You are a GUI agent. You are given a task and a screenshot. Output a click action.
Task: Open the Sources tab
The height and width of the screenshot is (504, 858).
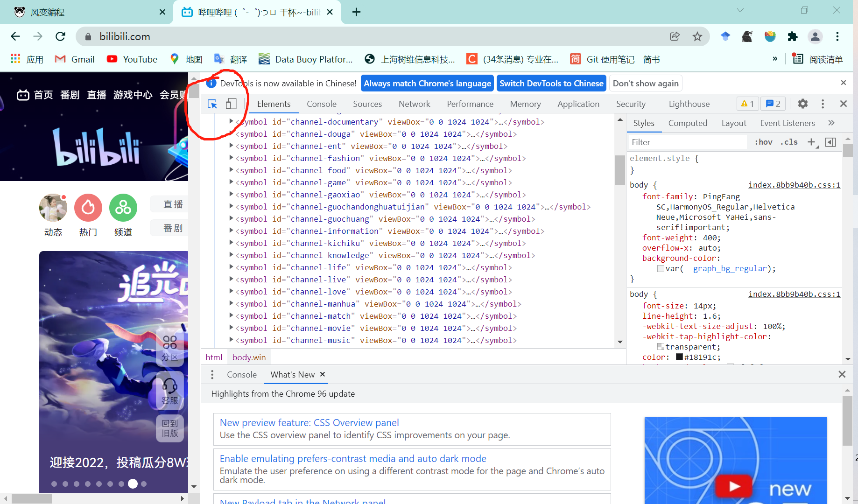(367, 104)
